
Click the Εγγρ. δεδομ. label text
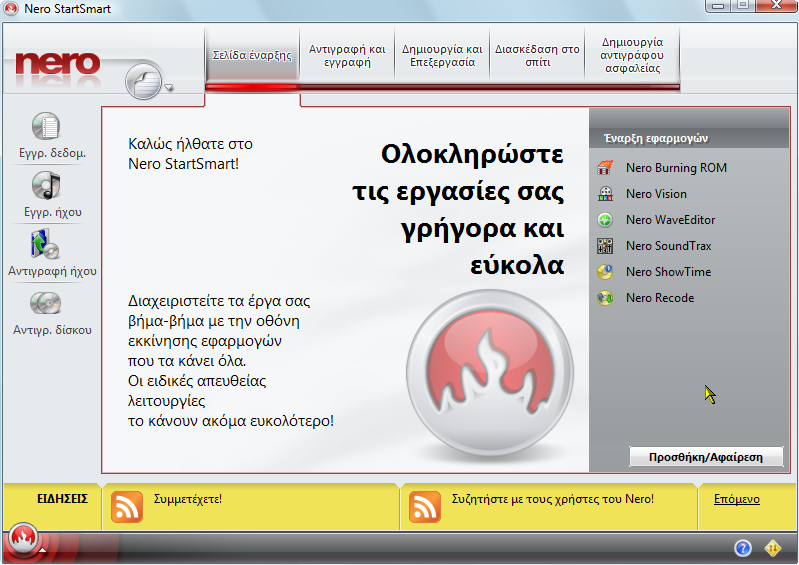(x=52, y=153)
